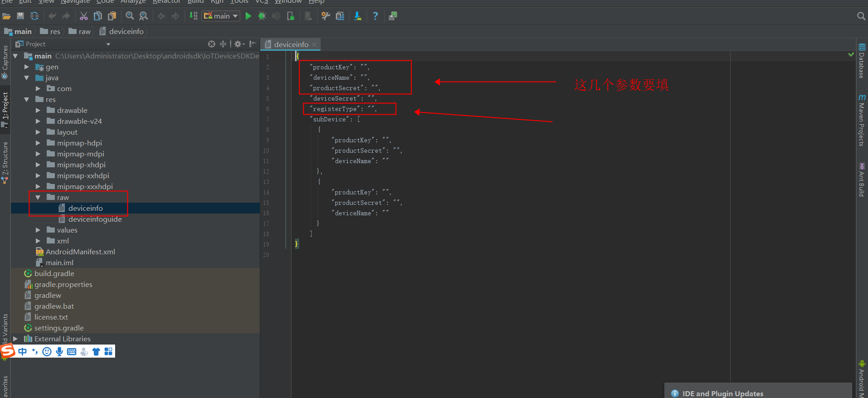Screen dimensions: 868x398
Task: Click the Copy icon in toolbar
Action: click(98, 16)
